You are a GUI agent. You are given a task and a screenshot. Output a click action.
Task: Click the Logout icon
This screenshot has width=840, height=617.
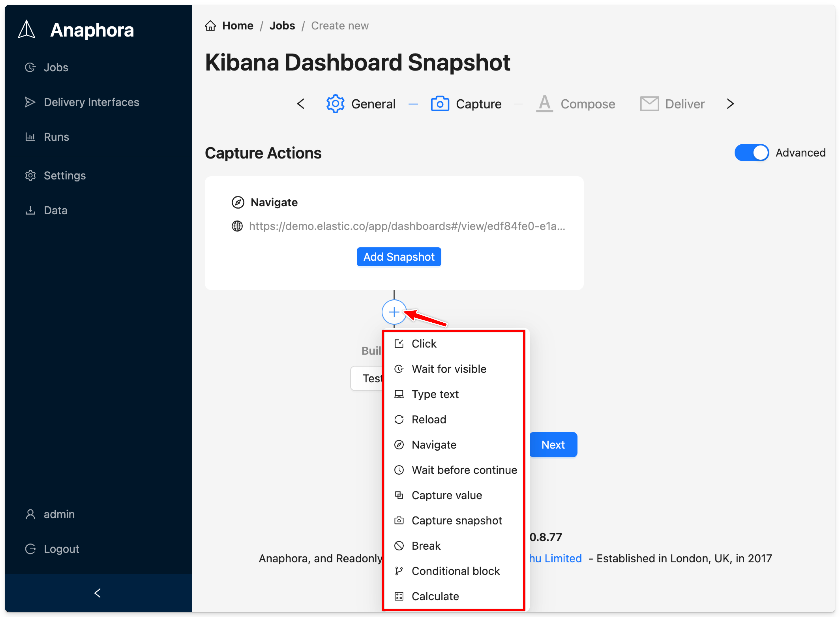click(x=30, y=549)
